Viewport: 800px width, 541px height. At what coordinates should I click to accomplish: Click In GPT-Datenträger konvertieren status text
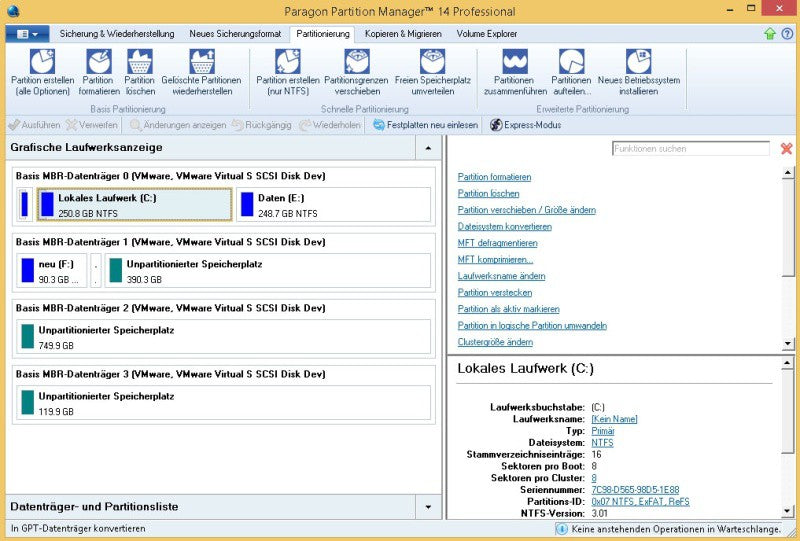coord(78,529)
